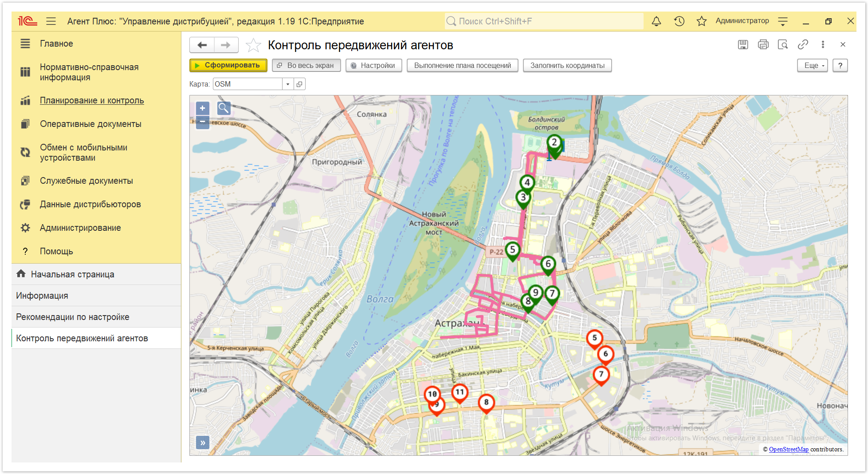Open the service settings icon next to Администратор
The height and width of the screenshot is (474, 868).
[783, 21]
